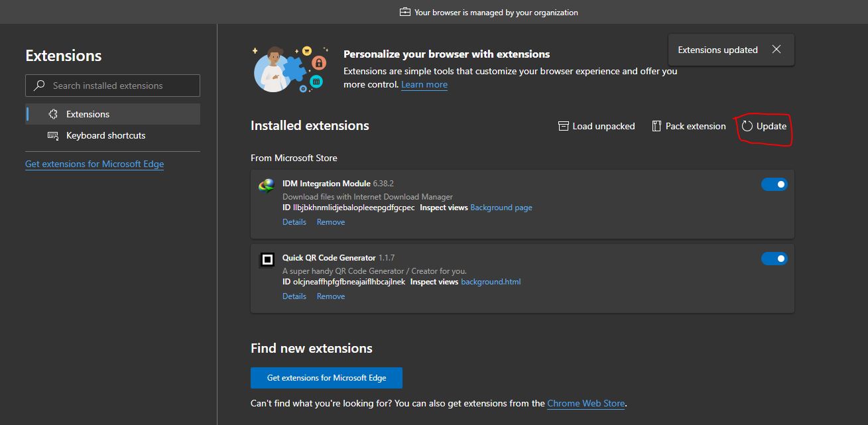This screenshot has height=425, width=868.
Task: Remove the Quick QR Code Generator extension
Action: point(330,296)
